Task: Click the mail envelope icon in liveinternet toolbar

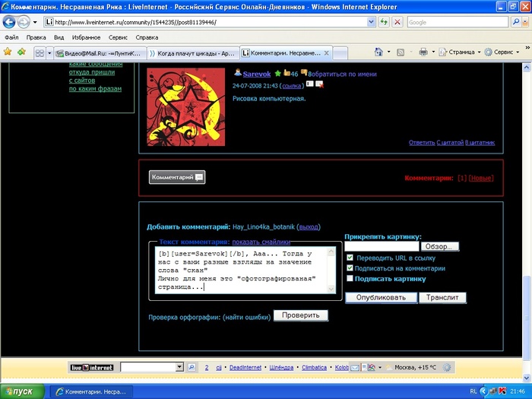Action: coord(355,367)
